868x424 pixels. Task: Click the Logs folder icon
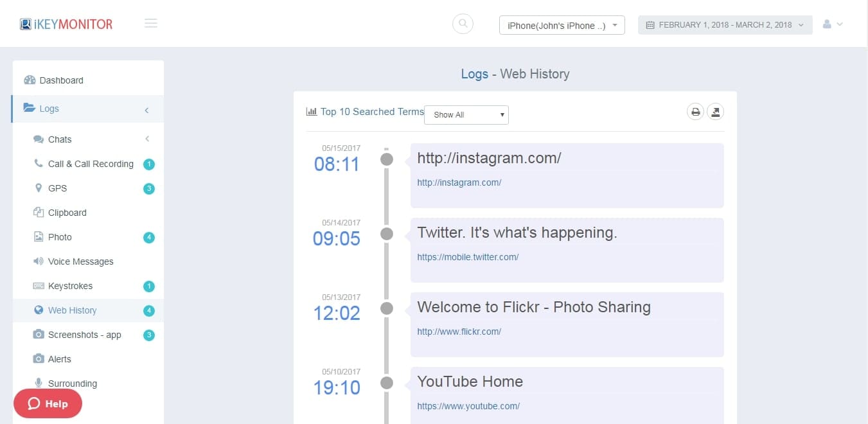[30, 108]
